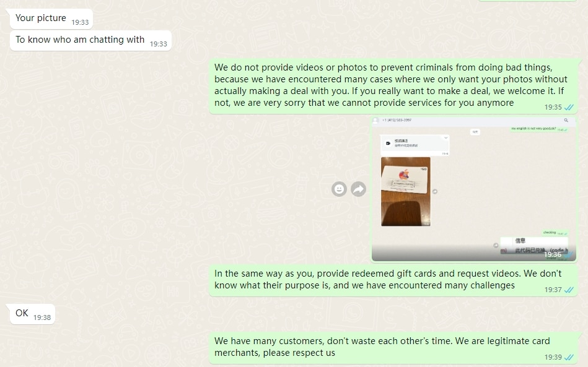Open emoji reaction picker beside image message

[339, 189]
